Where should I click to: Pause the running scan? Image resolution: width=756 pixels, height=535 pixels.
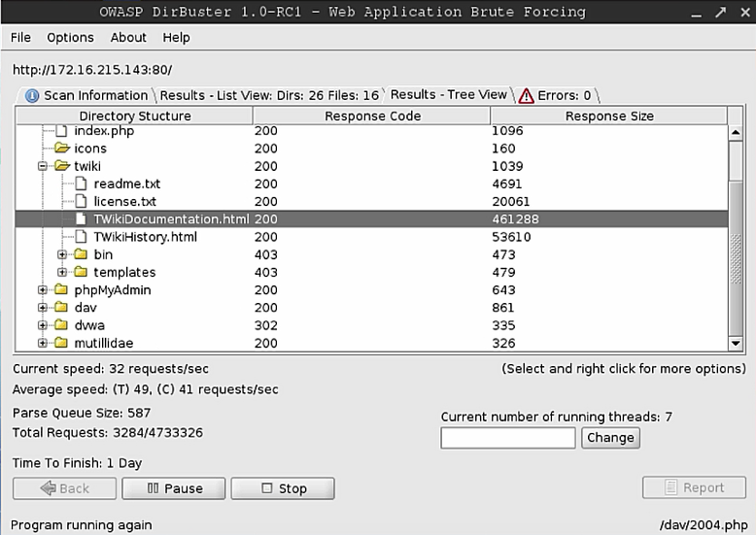click(x=174, y=488)
